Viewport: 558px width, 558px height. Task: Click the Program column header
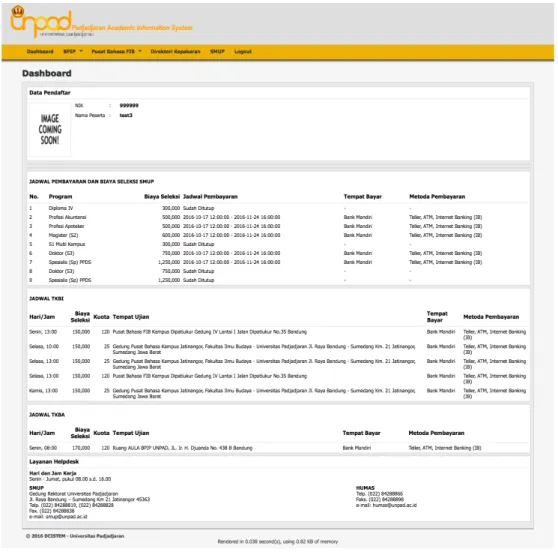tap(60, 196)
